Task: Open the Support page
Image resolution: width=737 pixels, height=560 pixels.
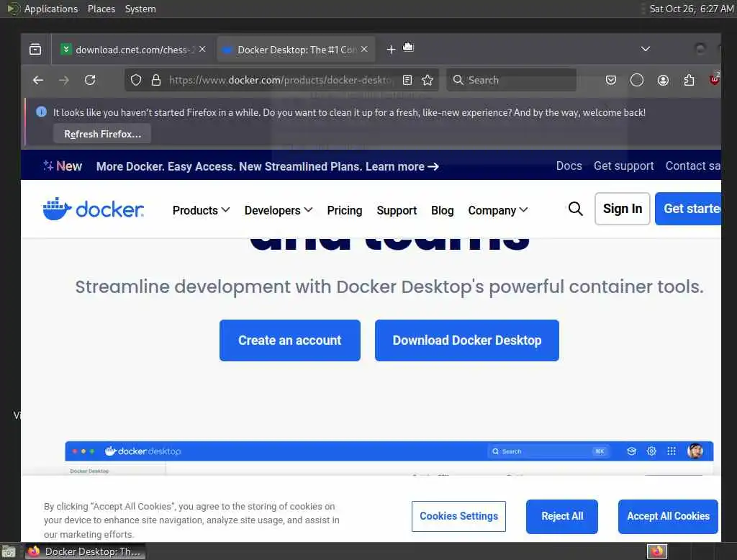Action: pyautogui.click(x=397, y=210)
